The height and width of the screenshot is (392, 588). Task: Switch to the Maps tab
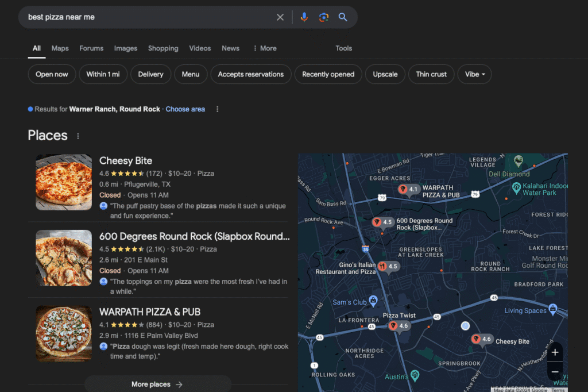[x=60, y=48]
